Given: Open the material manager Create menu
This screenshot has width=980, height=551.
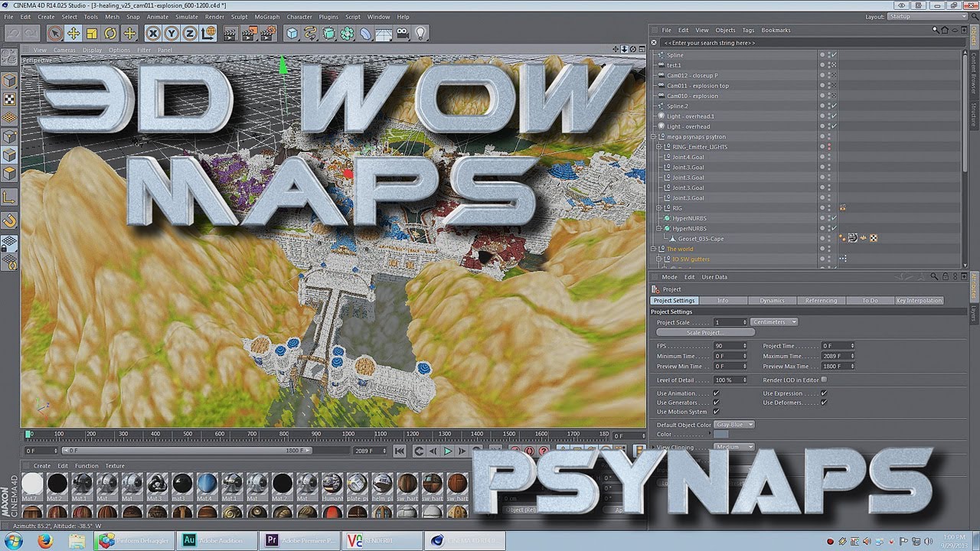Looking at the screenshot, I should (42, 465).
